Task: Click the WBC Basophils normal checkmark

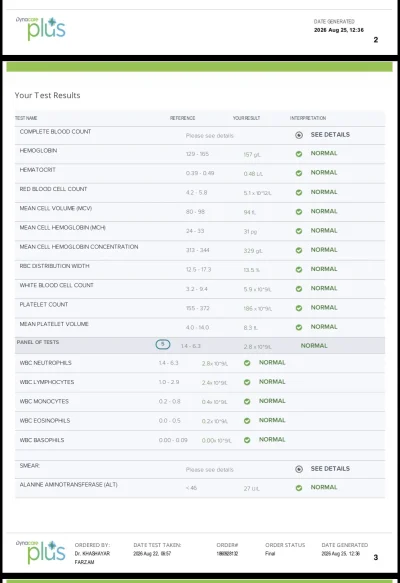Action: [x=247, y=440]
